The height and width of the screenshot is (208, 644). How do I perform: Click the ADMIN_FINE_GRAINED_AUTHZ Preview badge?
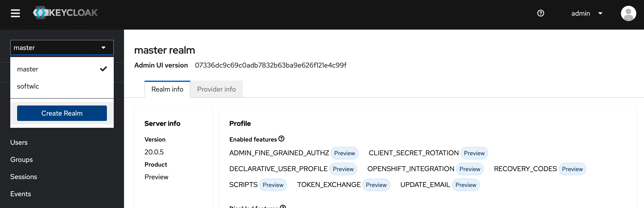(x=344, y=153)
